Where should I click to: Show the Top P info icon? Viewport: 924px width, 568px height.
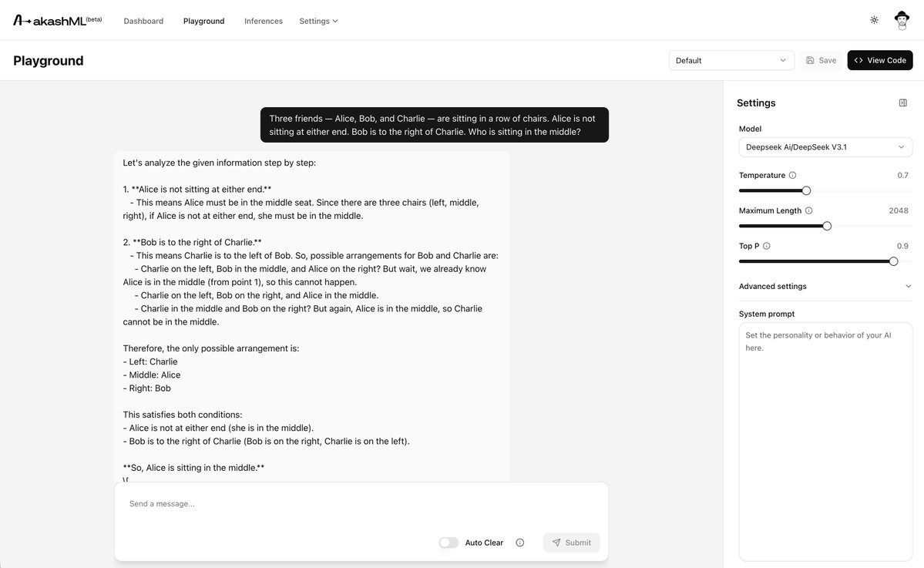point(766,246)
